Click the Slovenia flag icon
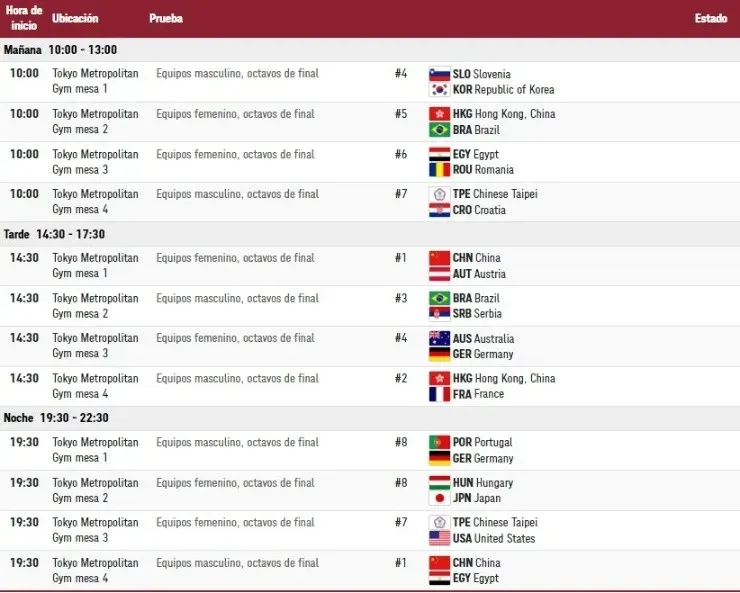The height and width of the screenshot is (593, 740). tap(439, 74)
